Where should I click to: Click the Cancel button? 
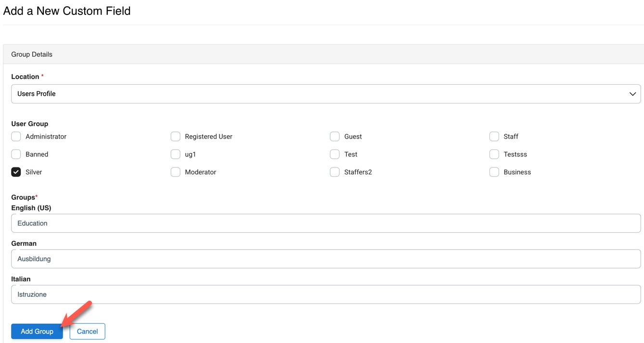[87, 331]
